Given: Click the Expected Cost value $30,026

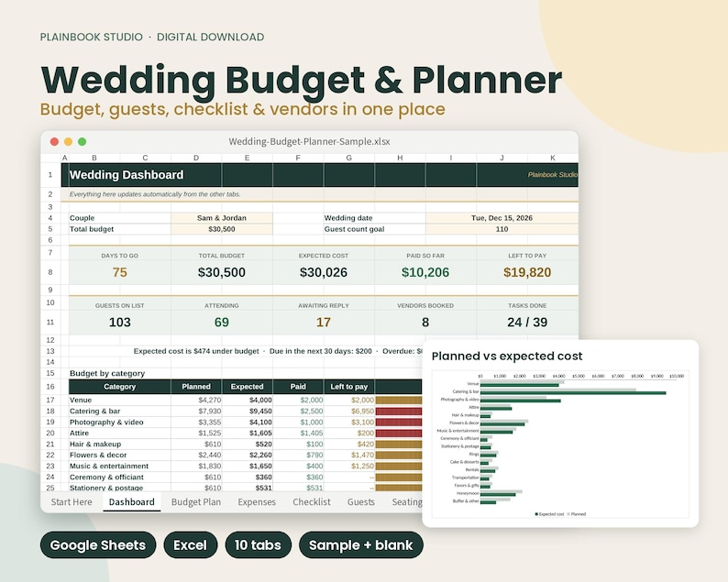Looking at the screenshot, I should (324, 272).
